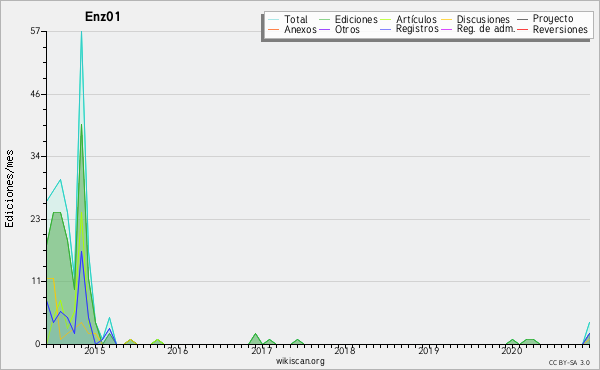This screenshot has width=600, height=370.
Task: Click the cyan Total peak at 57
Action: [82, 32]
